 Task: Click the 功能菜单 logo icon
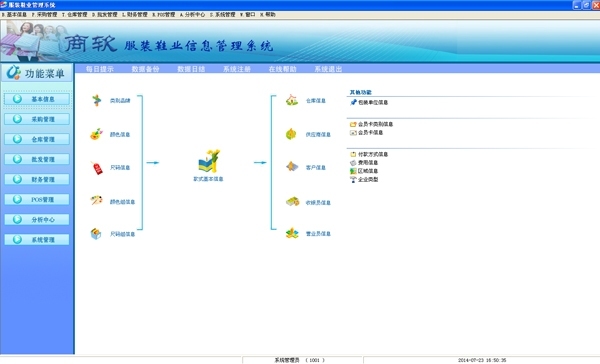point(14,73)
